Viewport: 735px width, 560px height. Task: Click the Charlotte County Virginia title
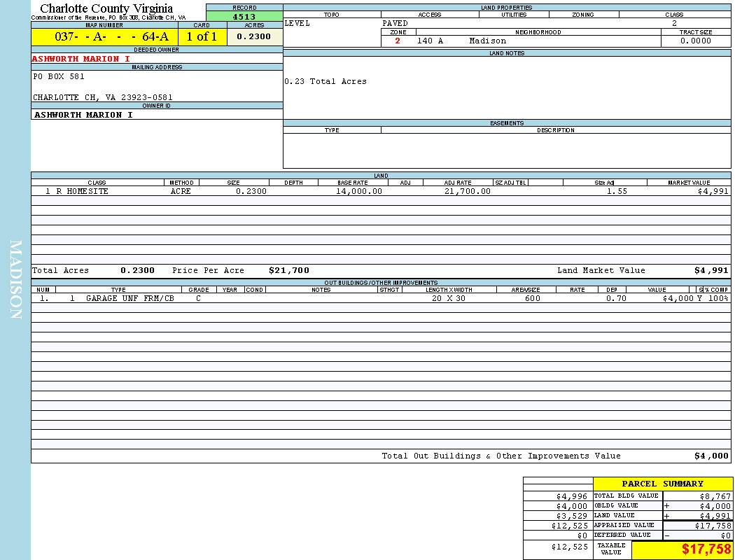pyautogui.click(x=106, y=8)
